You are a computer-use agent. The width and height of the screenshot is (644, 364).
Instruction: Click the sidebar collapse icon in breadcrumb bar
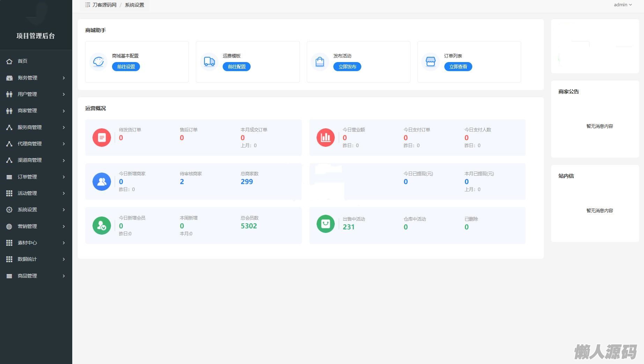88,5
